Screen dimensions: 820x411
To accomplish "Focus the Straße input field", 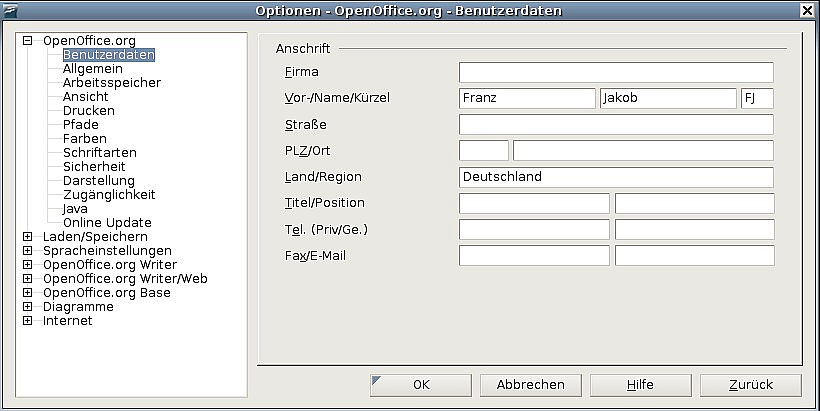I will pos(616,125).
